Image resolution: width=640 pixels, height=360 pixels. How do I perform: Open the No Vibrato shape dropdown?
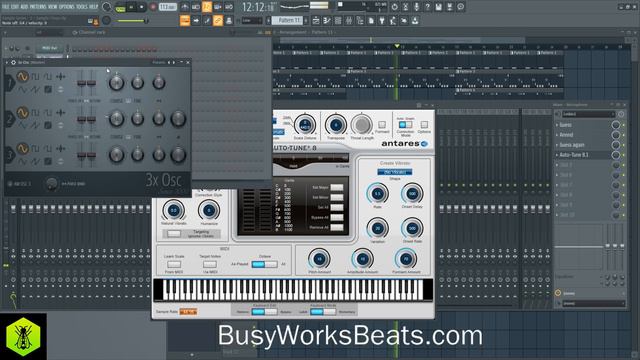395,172
